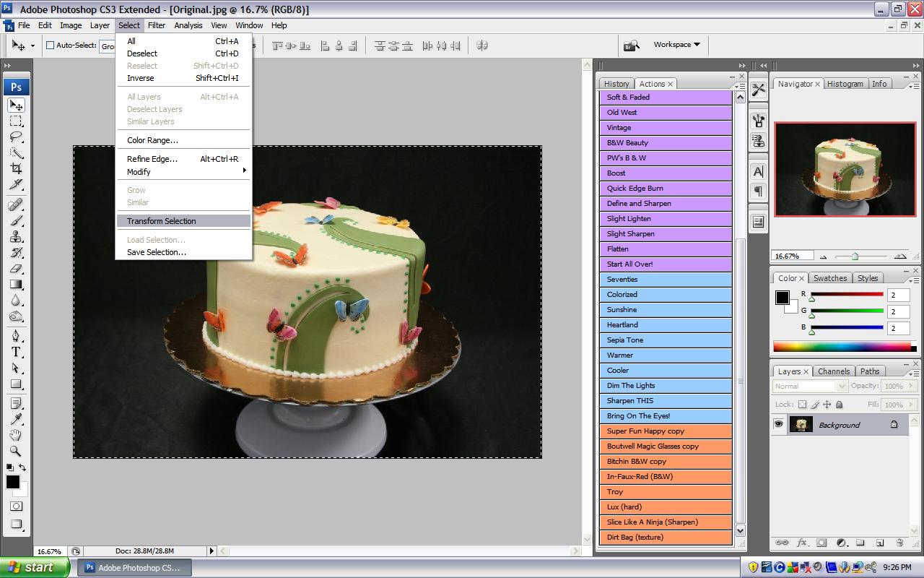Toggle Quick Mask mode

click(16, 506)
